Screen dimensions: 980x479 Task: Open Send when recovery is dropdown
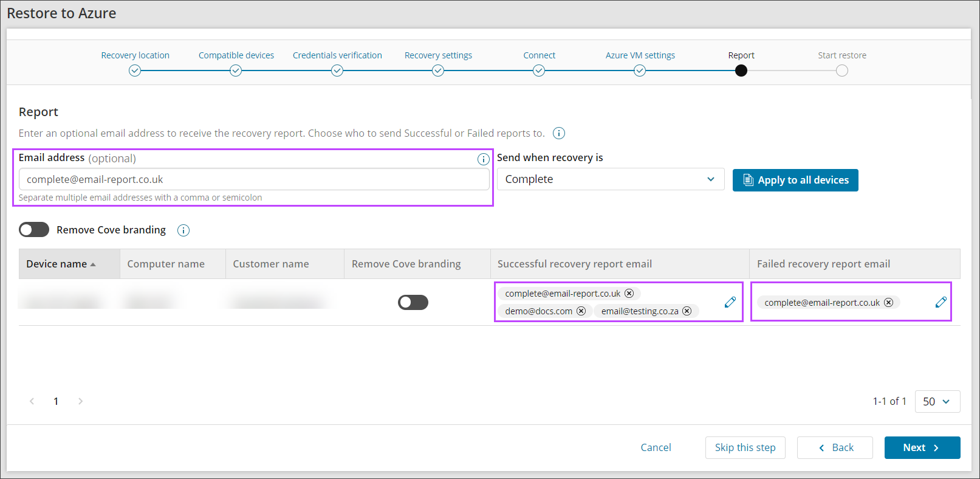coord(610,179)
